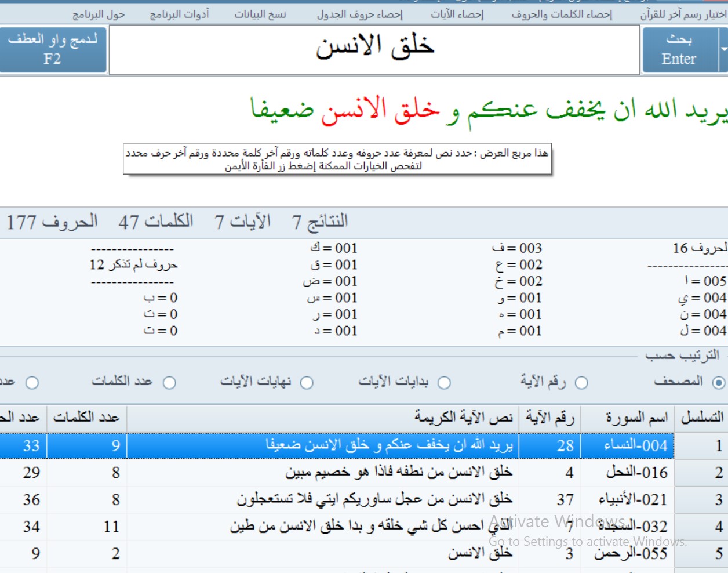Viewport: 728px width, 573px height.
Task: Choose the بدايات الآيات sorting option
Action: [444, 383]
